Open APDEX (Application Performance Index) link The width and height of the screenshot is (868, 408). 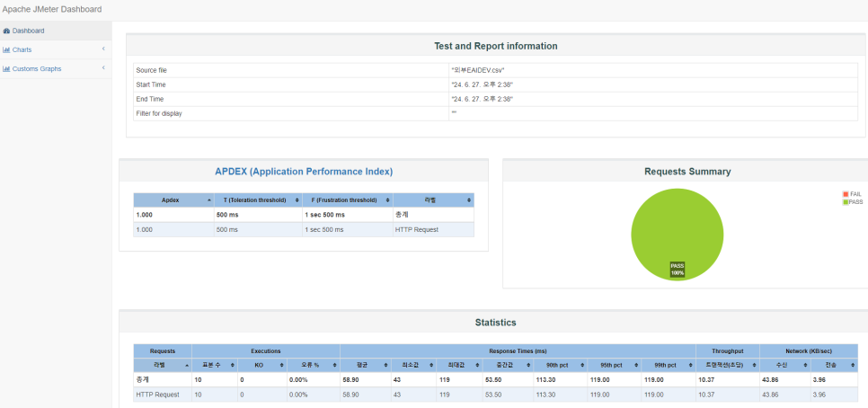tap(304, 172)
